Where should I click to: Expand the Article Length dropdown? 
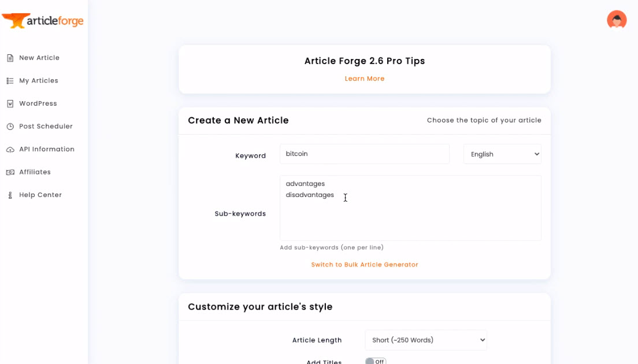[425, 340]
